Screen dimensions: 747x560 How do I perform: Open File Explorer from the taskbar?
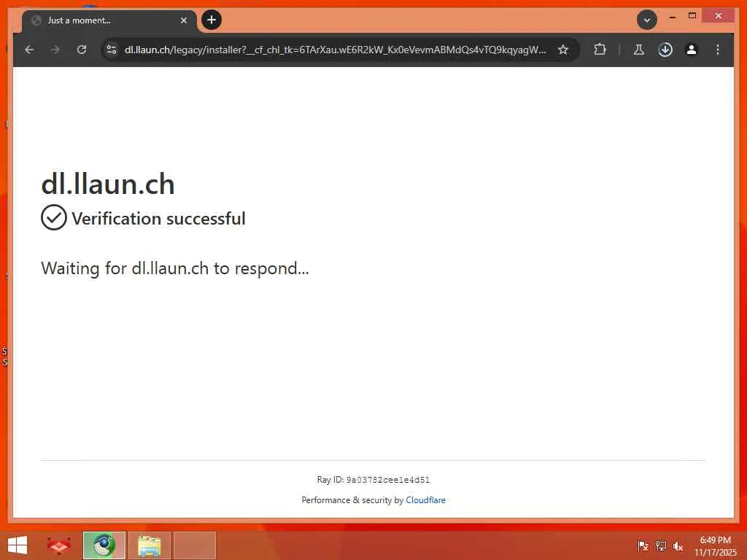(150, 545)
